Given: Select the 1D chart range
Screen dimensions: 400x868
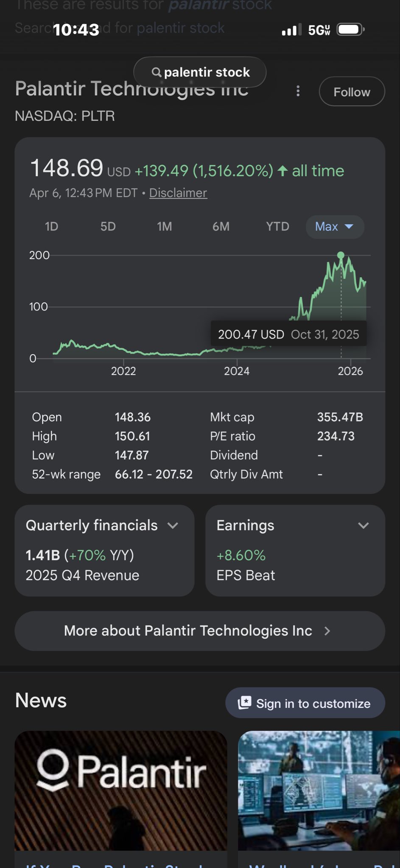Looking at the screenshot, I should click(x=51, y=227).
